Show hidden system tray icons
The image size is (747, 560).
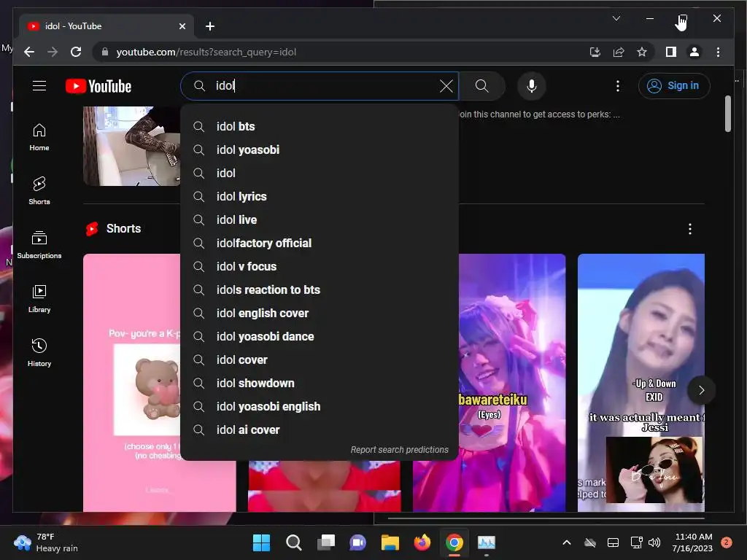(x=566, y=542)
